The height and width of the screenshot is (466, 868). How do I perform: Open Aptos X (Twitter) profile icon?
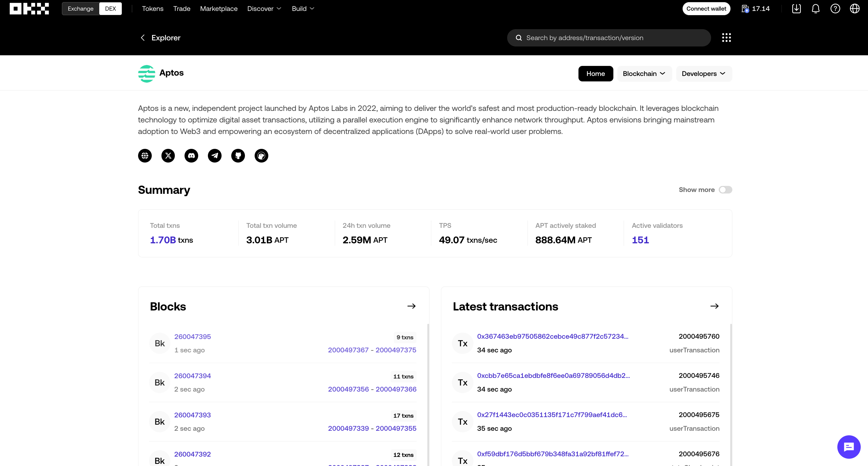pos(168,156)
